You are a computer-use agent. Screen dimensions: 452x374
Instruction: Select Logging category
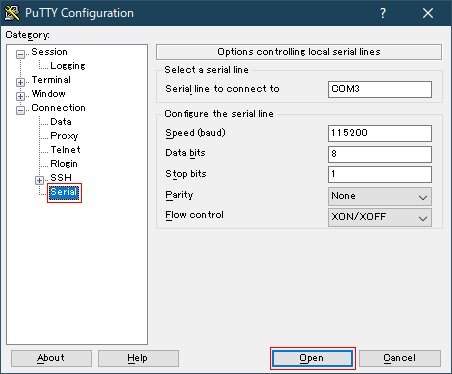click(x=68, y=66)
